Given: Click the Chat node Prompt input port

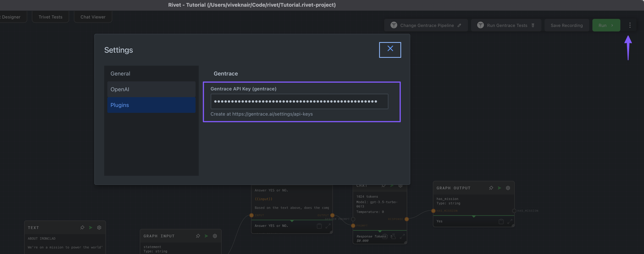Looking at the screenshot, I should tap(353, 225).
